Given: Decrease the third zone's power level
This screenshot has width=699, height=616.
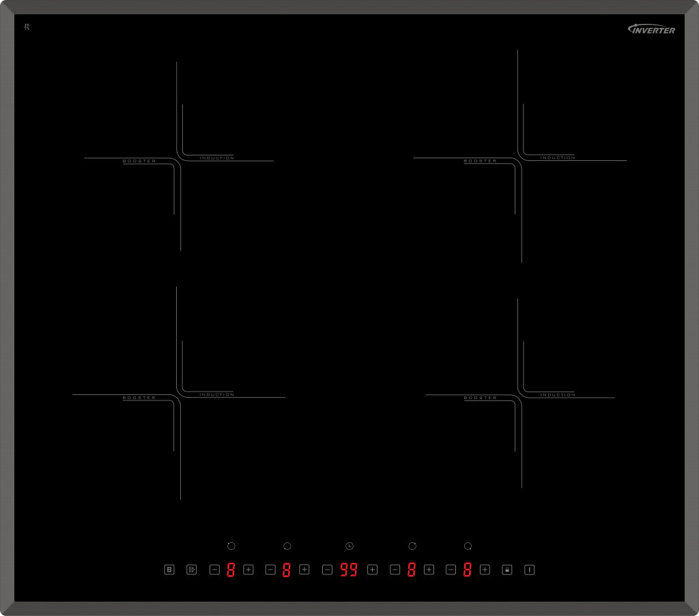Looking at the screenshot, I should [395, 570].
